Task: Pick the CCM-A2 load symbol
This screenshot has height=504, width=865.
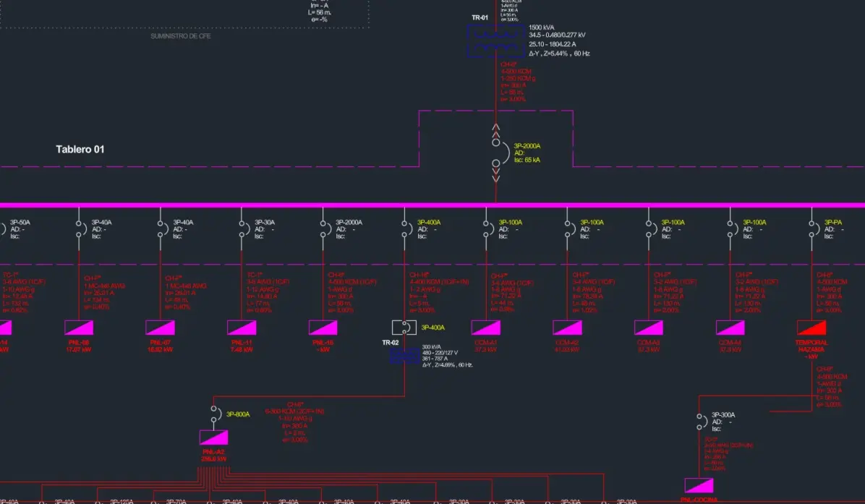Action: click(567, 328)
